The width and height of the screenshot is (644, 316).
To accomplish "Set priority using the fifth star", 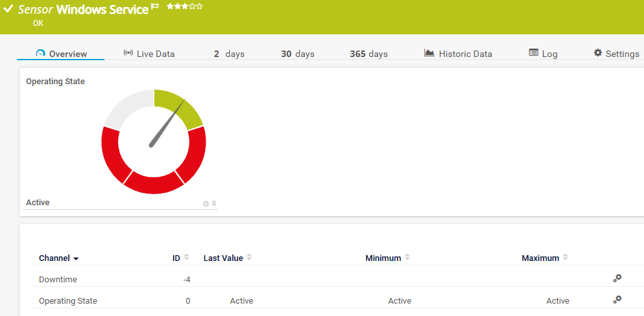I will 200,6.
